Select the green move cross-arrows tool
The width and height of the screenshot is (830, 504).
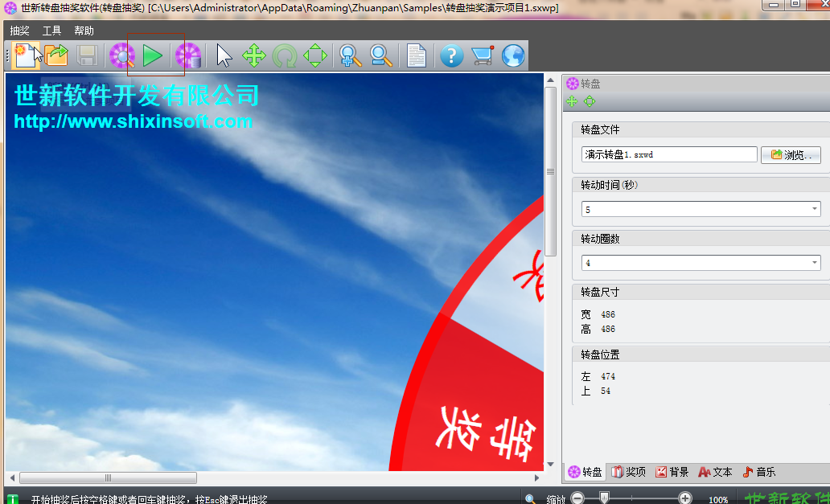[x=254, y=55]
